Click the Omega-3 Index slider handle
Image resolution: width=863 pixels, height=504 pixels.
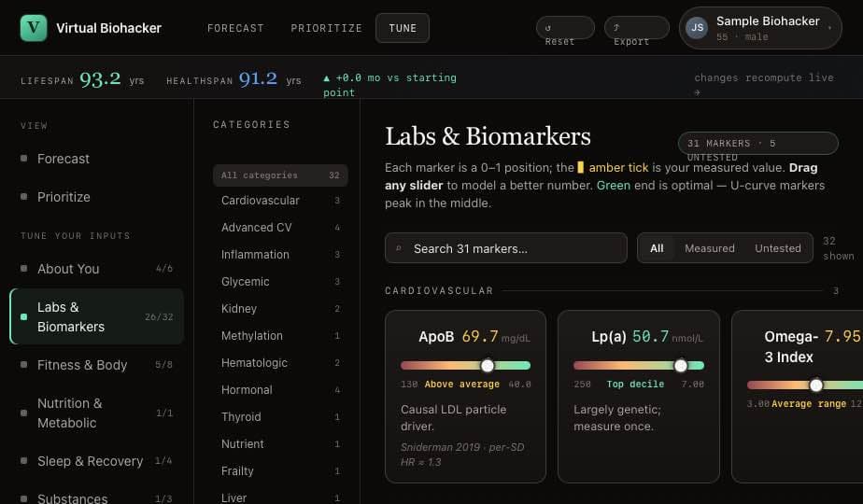(816, 385)
